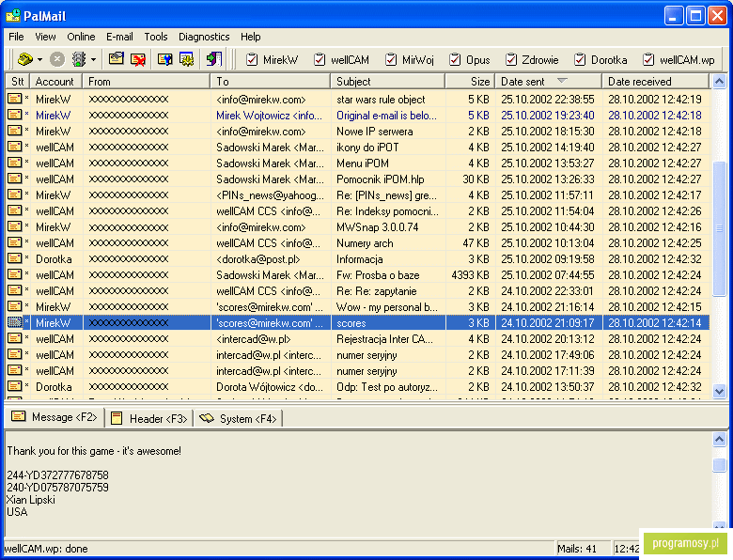
Task: Click the Date sent sort arrow
Action: tap(562, 81)
